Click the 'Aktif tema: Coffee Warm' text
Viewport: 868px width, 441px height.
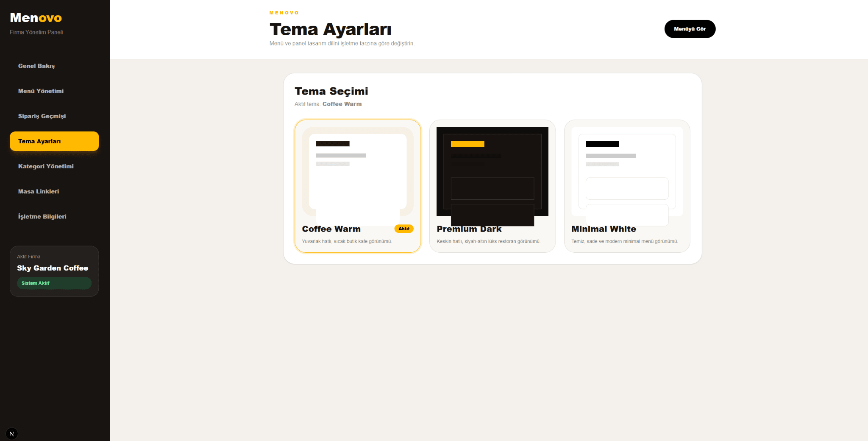pos(328,104)
